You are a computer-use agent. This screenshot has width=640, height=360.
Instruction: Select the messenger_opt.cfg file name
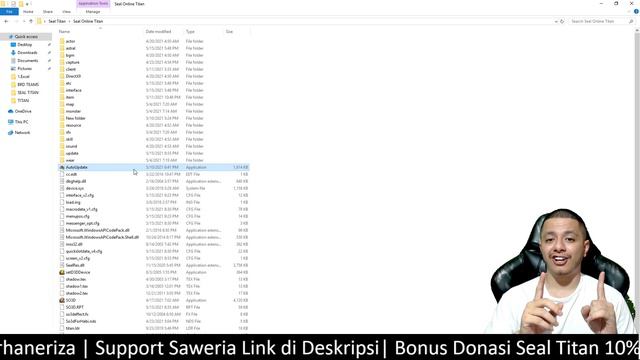pos(82,223)
